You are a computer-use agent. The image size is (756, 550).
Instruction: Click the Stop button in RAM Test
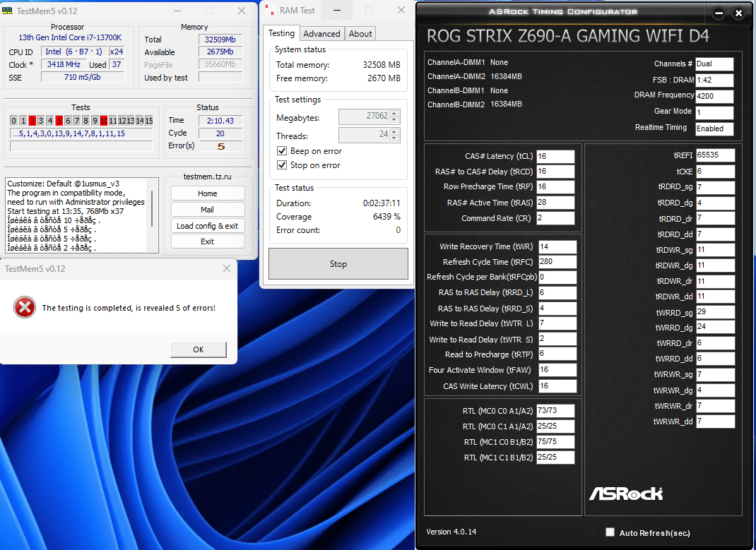coord(338,264)
